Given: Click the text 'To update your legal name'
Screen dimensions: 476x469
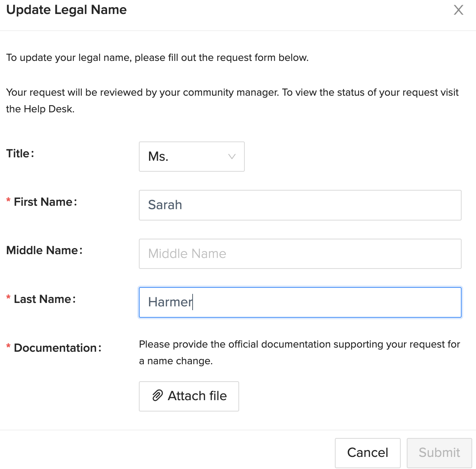Looking at the screenshot, I should point(69,57).
